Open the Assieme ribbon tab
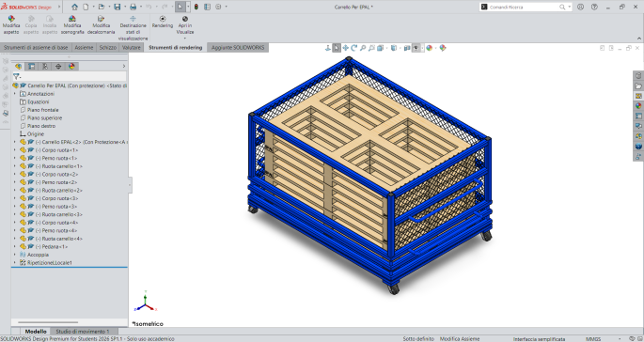644x342 pixels. [84, 48]
